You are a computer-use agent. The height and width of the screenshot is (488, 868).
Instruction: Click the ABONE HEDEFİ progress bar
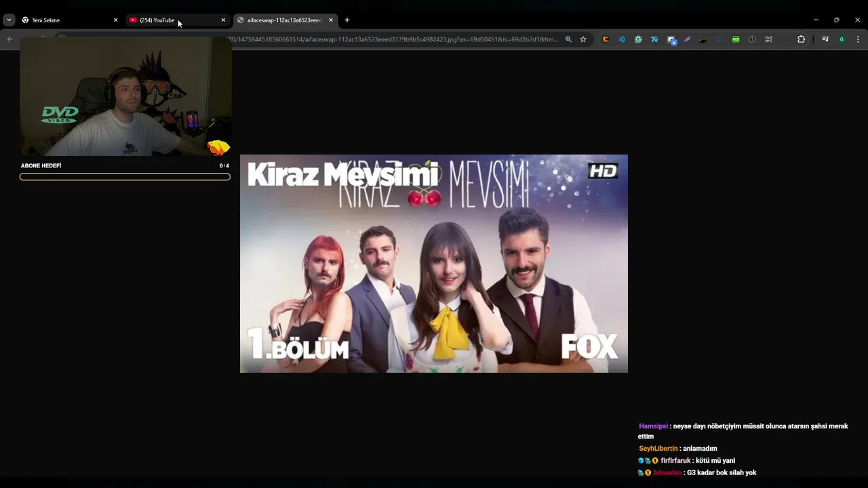(x=125, y=177)
